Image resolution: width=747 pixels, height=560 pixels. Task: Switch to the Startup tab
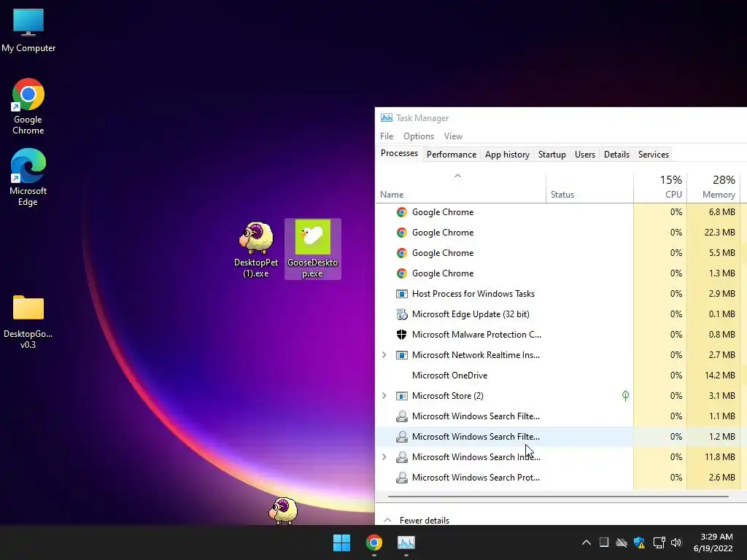click(x=551, y=155)
